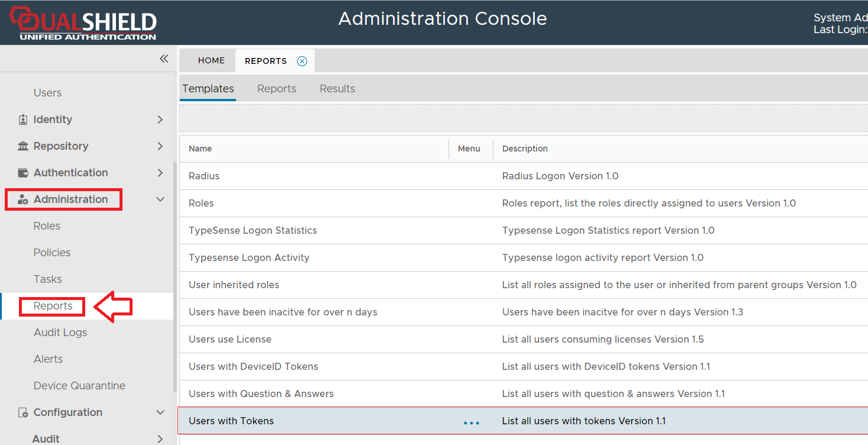
Task: Expand the Identity section chevron
Action: pyautogui.click(x=160, y=120)
